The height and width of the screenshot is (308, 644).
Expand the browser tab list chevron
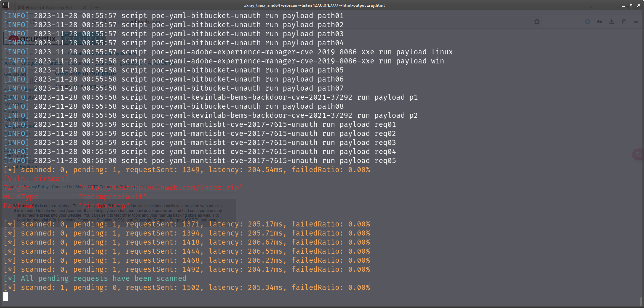tap(592, 7)
